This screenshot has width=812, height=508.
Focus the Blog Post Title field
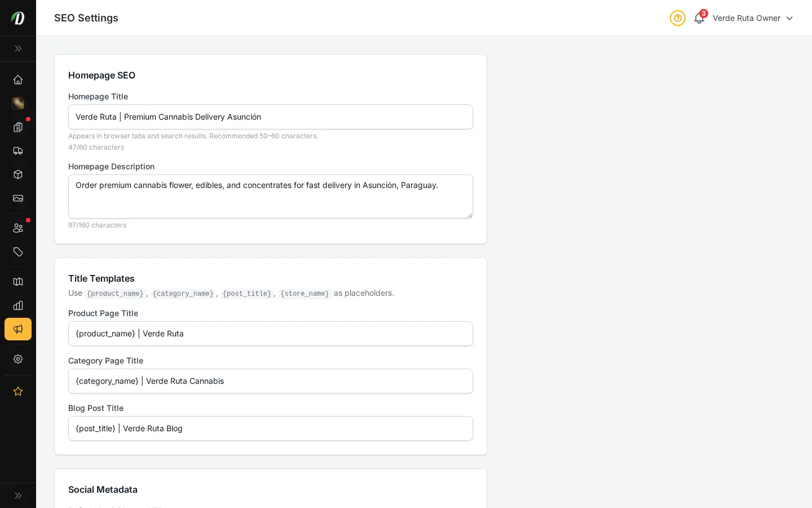click(271, 428)
